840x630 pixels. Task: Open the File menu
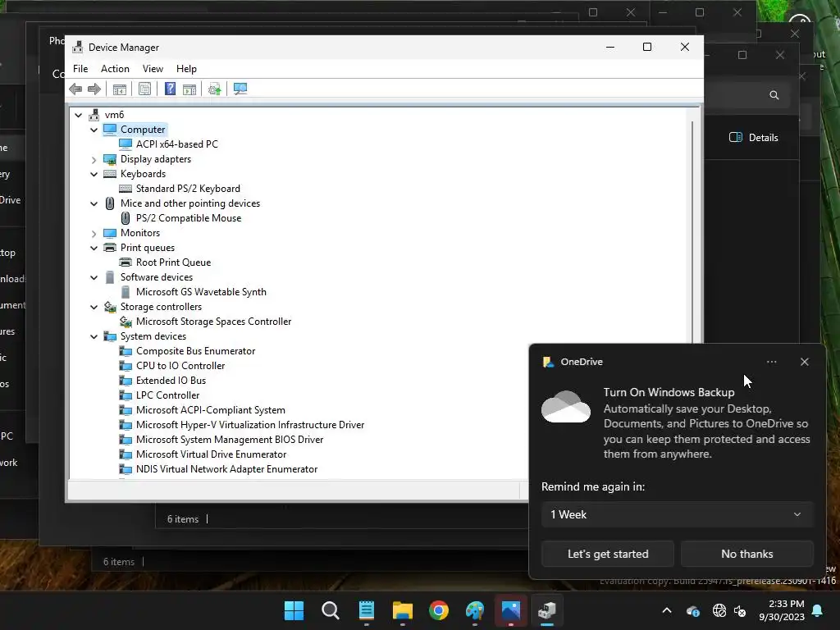point(80,69)
